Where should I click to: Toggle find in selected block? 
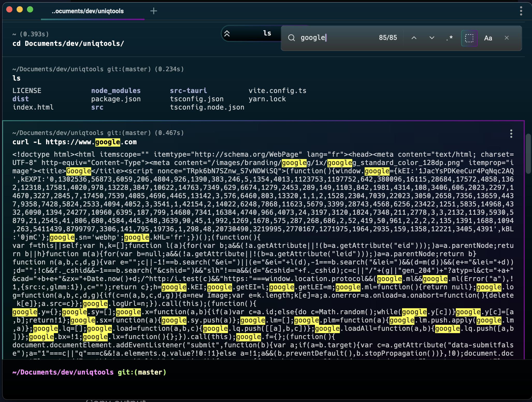[469, 38]
